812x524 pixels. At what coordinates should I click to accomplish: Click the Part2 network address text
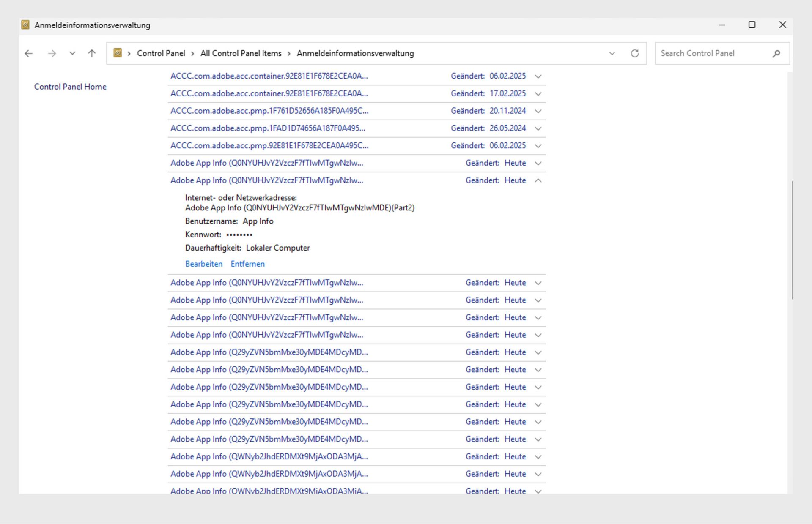[300, 208]
